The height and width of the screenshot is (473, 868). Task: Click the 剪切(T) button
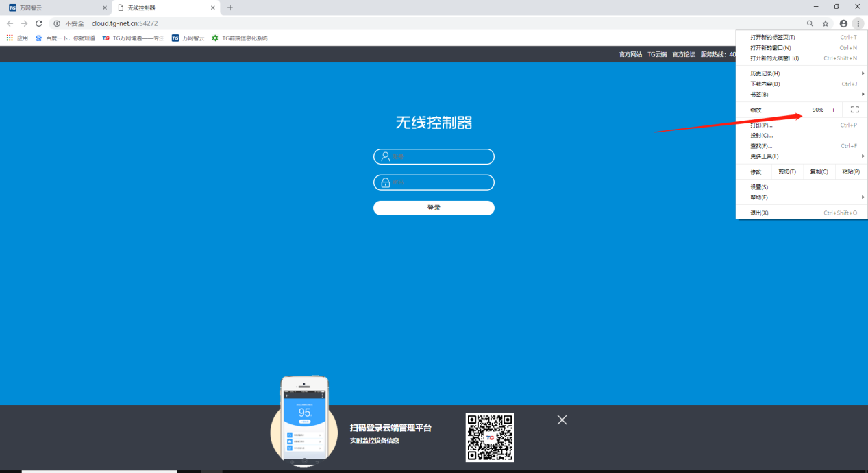pyautogui.click(x=787, y=171)
